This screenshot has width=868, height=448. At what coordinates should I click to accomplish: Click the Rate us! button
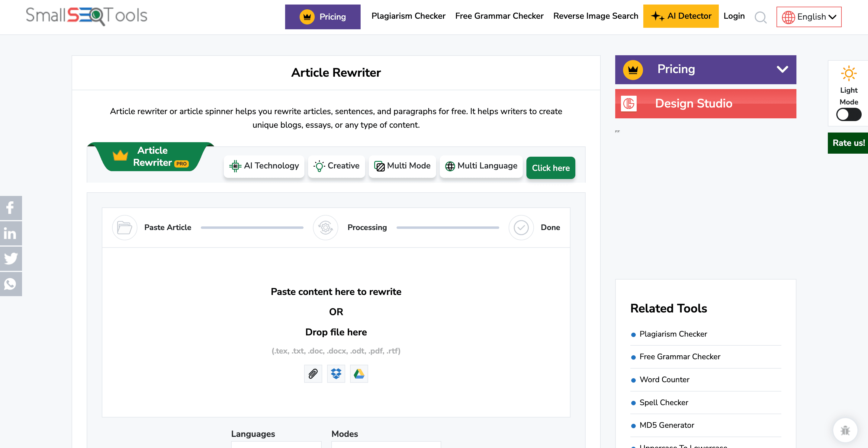click(848, 143)
